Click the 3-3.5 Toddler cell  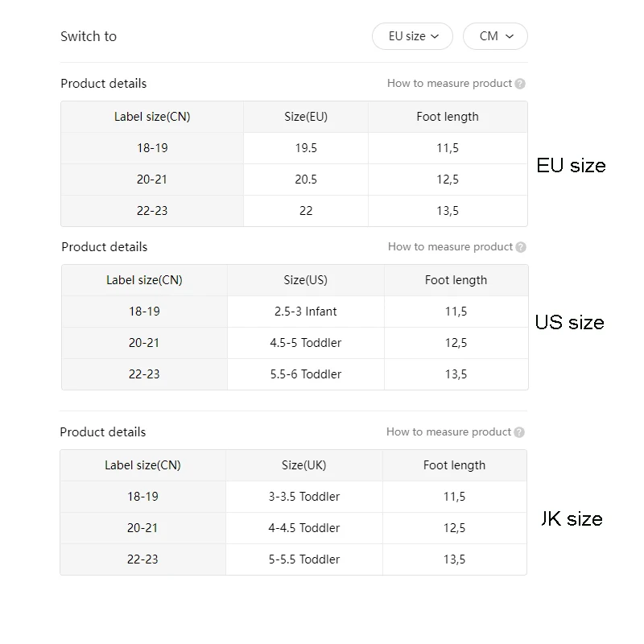pos(304,497)
